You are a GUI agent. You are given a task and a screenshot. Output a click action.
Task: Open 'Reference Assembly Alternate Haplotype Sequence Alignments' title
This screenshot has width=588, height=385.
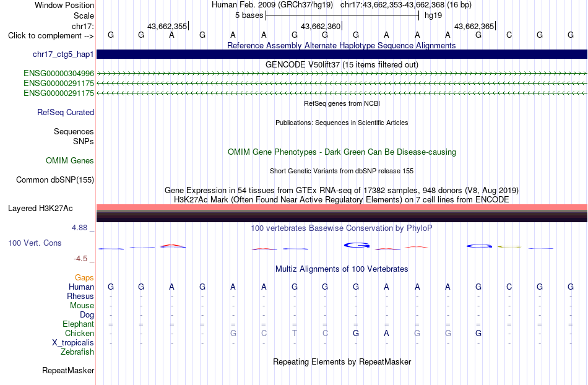click(x=341, y=45)
